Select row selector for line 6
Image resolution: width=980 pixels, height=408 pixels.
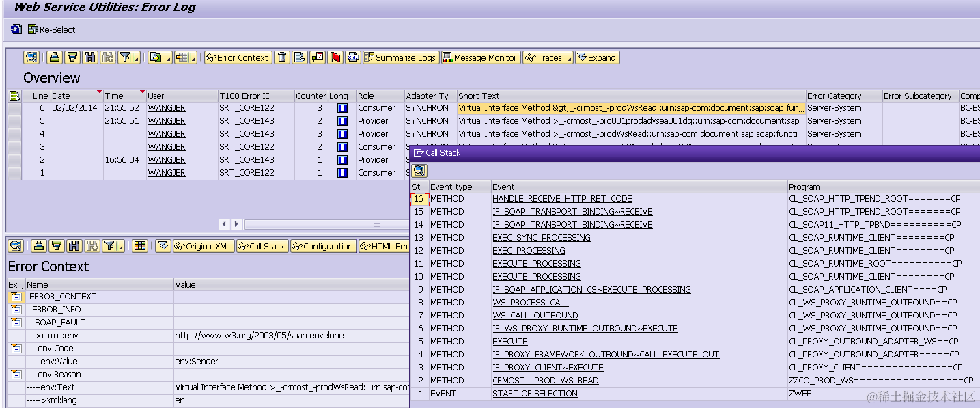point(14,108)
